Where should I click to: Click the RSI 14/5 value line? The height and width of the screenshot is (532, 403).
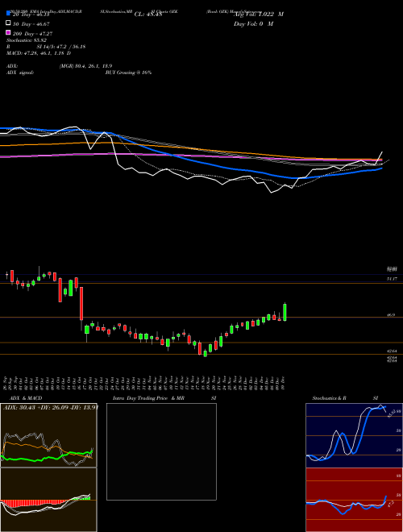(x=46, y=47)
